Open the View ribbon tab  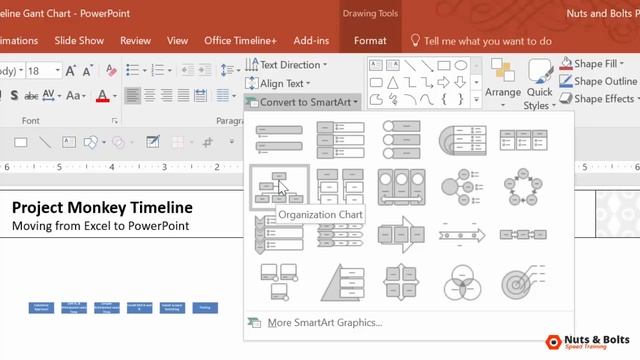(x=177, y=40)
